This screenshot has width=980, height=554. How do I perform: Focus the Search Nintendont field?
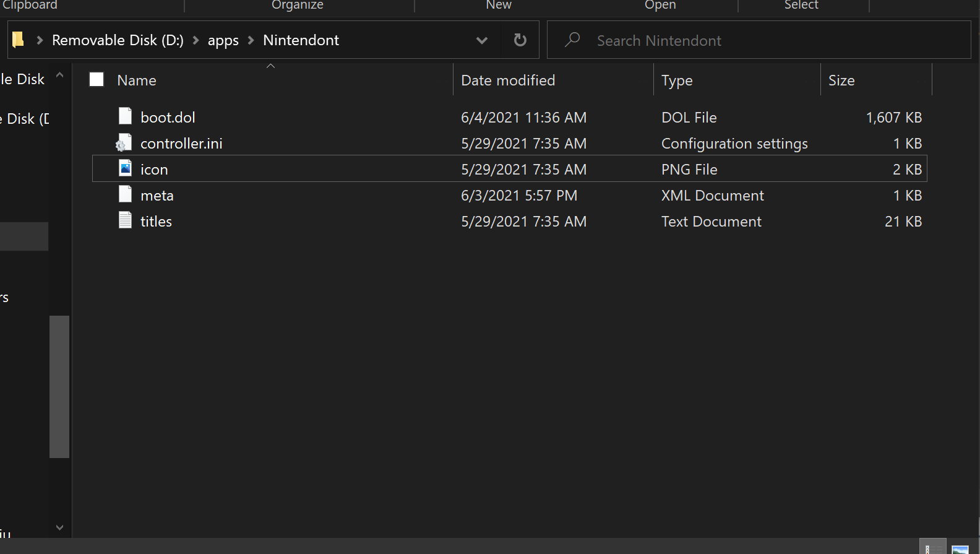[759, 40]
